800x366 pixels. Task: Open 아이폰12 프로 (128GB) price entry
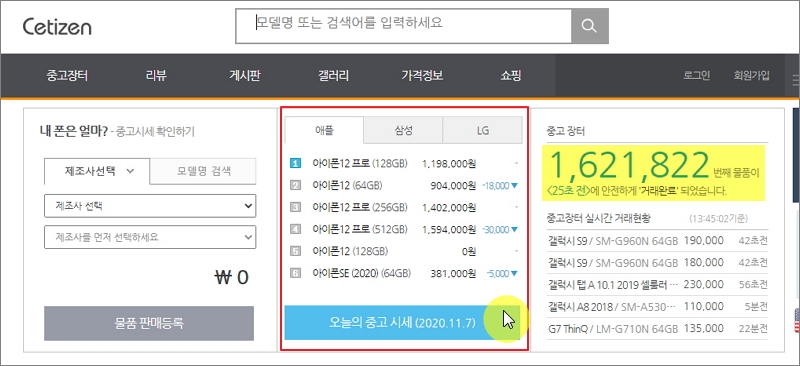[360, 164]
